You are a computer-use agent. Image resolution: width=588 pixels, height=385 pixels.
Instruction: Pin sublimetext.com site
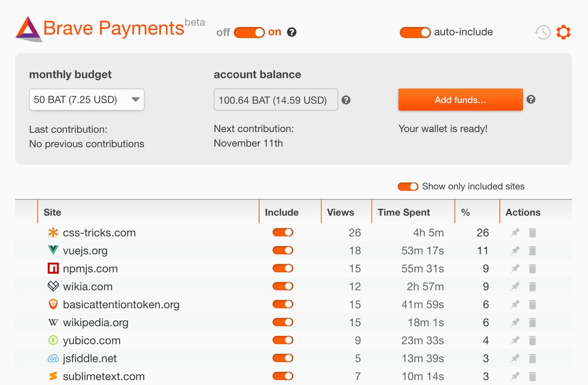515,376
